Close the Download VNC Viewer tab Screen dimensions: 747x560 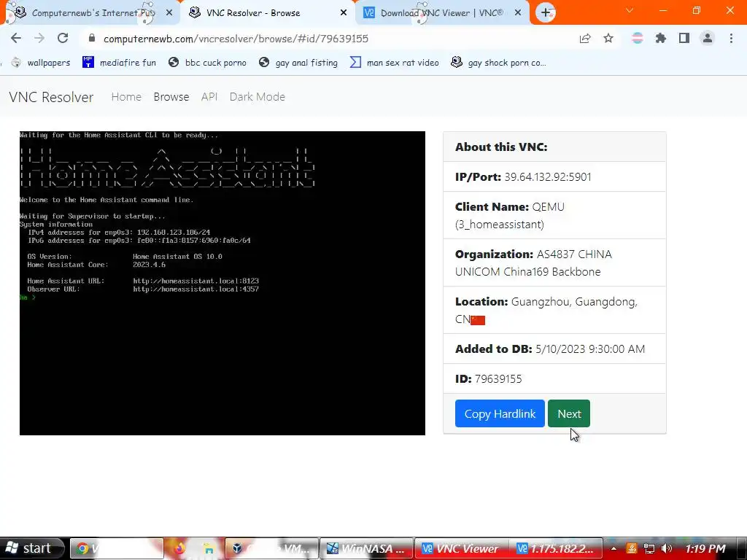(518, 13)
